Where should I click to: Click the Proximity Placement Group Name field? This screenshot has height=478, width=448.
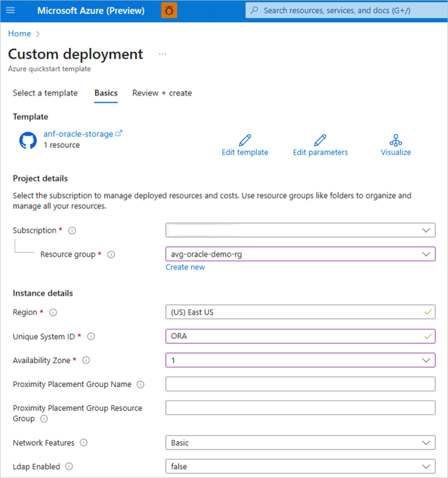(x=300, y=384)
